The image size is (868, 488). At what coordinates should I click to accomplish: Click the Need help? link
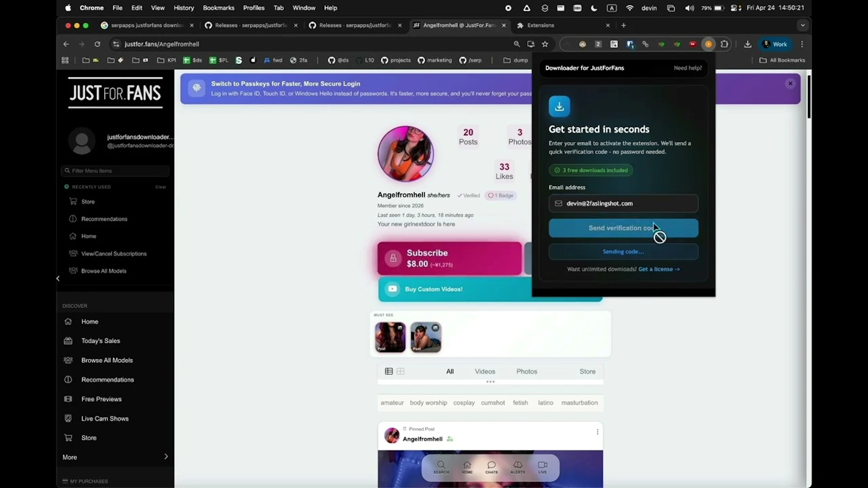(687, 68)
